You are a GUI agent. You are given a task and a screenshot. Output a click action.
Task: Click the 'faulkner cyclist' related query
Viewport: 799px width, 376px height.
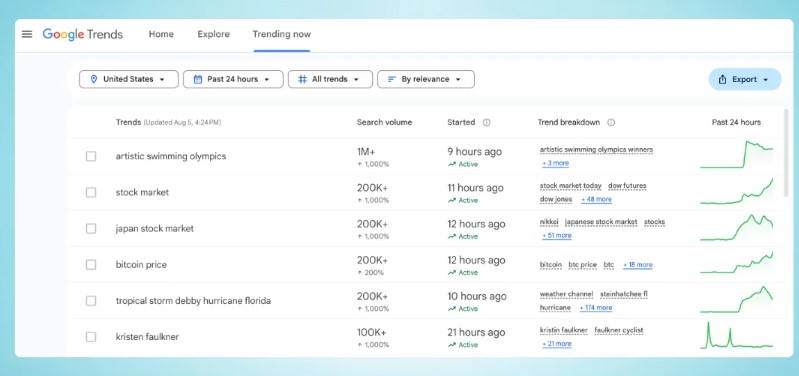point(619,331)
